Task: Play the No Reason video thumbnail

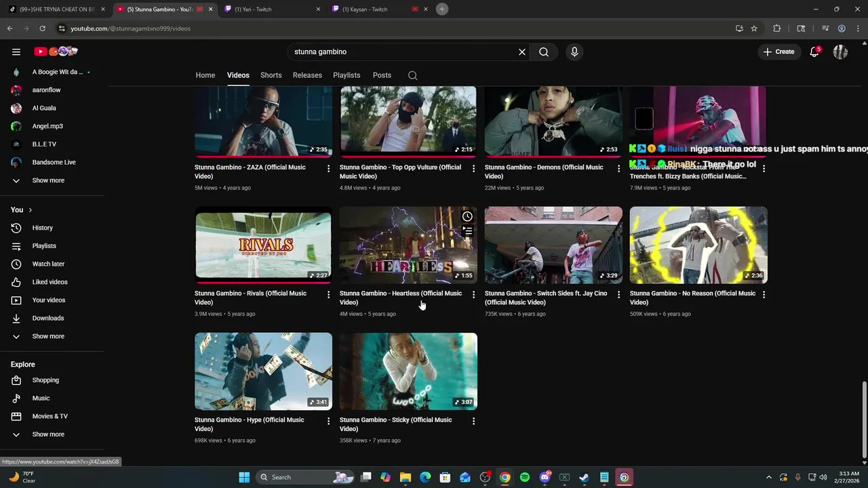Action: [x=698, y=245]
